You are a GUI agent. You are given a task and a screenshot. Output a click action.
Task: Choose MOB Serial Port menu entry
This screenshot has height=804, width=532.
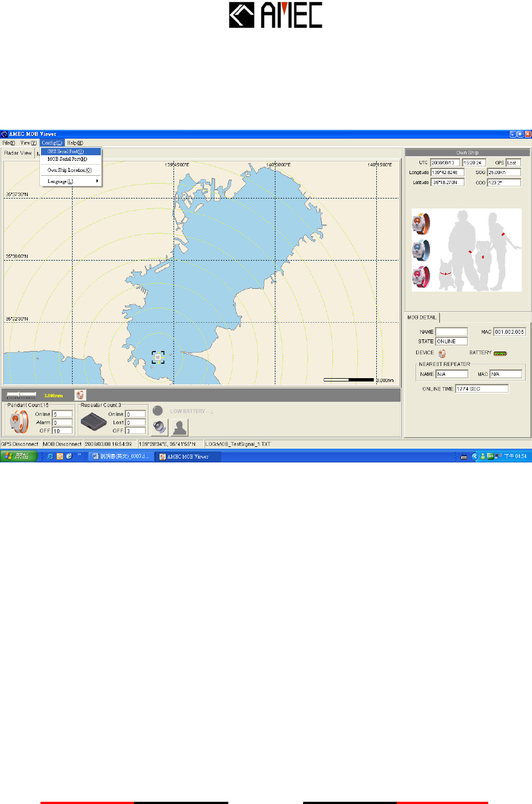(x=71, y=159)
